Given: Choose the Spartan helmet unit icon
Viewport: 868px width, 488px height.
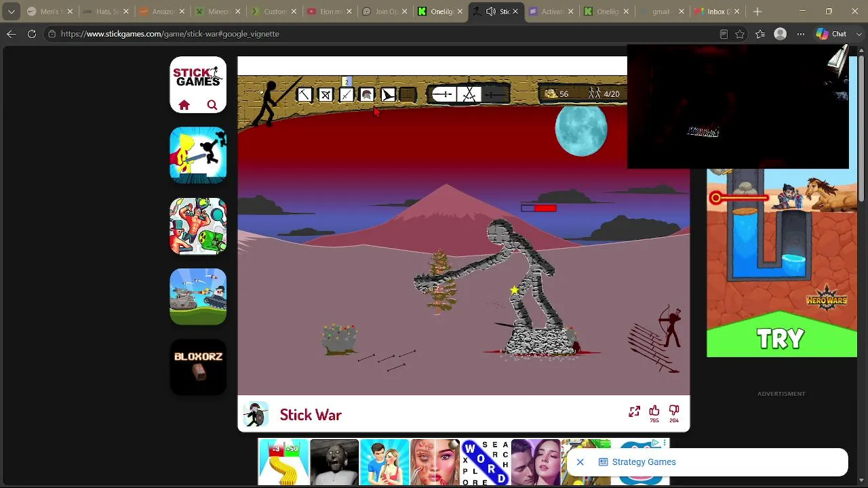Looking at the screenshot, I should [x=367, y=95].
